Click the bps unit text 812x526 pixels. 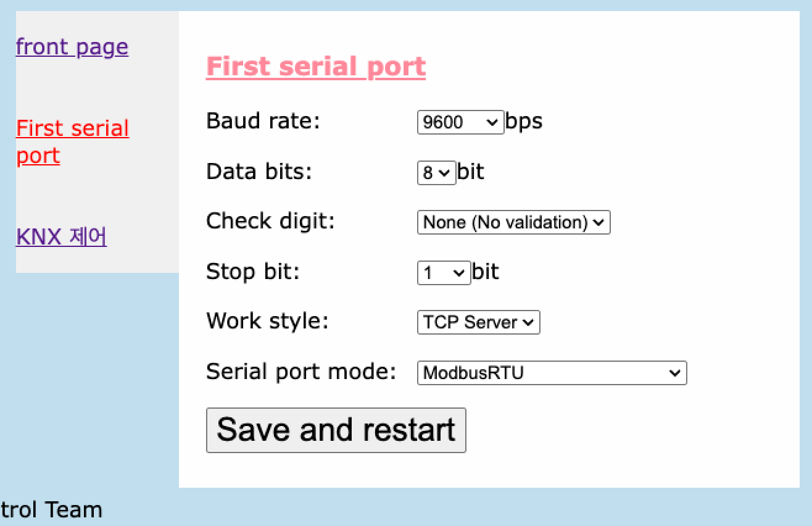coord(524,121)
